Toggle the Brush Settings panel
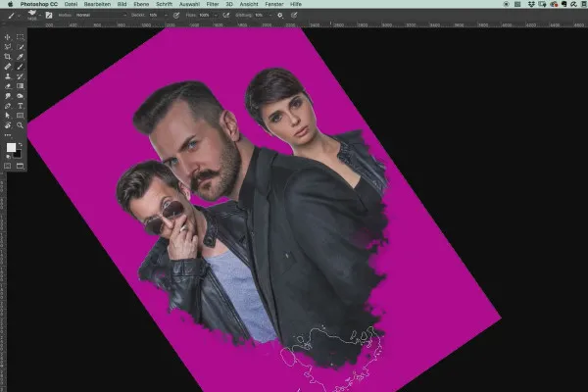The width and height of the screenshot is (588, 392). [49, 16]
